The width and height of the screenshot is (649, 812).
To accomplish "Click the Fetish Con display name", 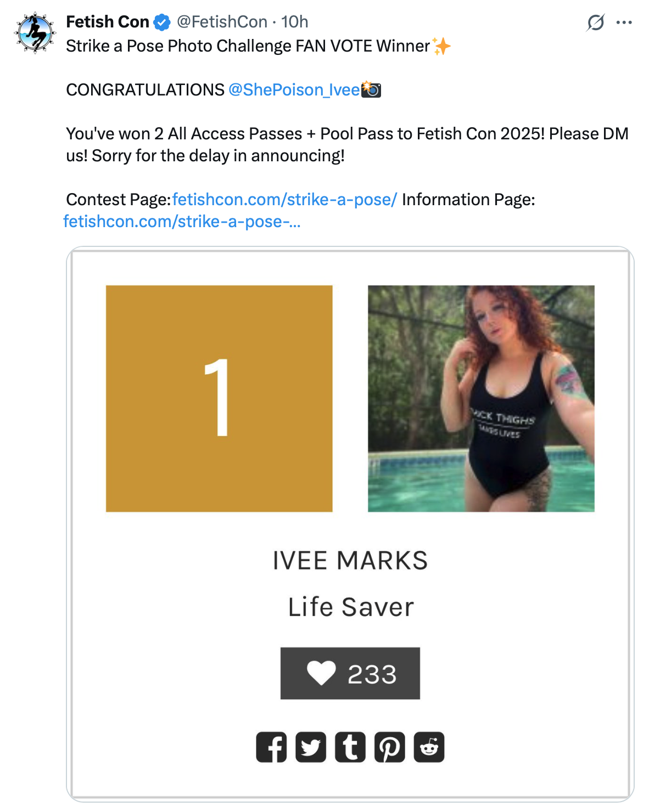I will 108,22.
